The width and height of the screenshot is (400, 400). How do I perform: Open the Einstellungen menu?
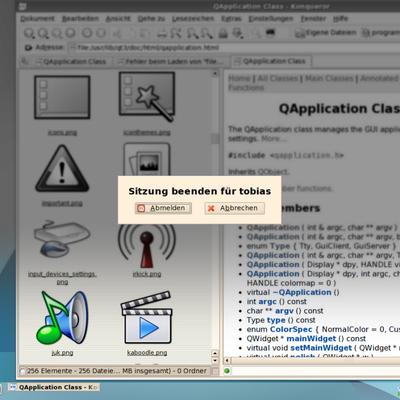271,19
